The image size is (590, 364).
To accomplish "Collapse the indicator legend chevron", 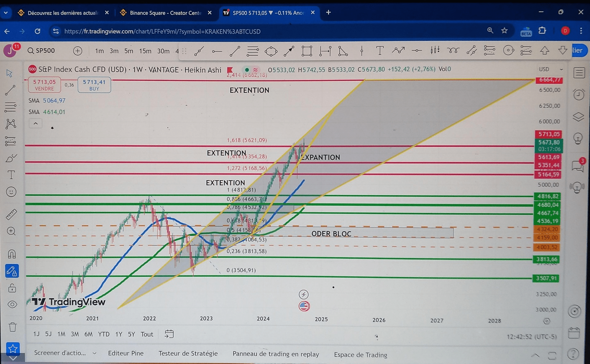I will (x=36, y=124).
